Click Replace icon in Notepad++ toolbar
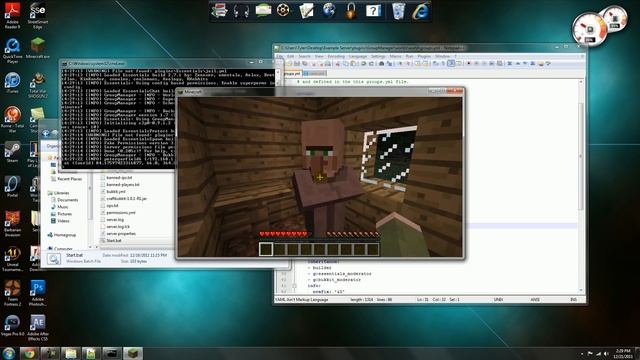This screenshot has width=640, height=360. [389, 64]
